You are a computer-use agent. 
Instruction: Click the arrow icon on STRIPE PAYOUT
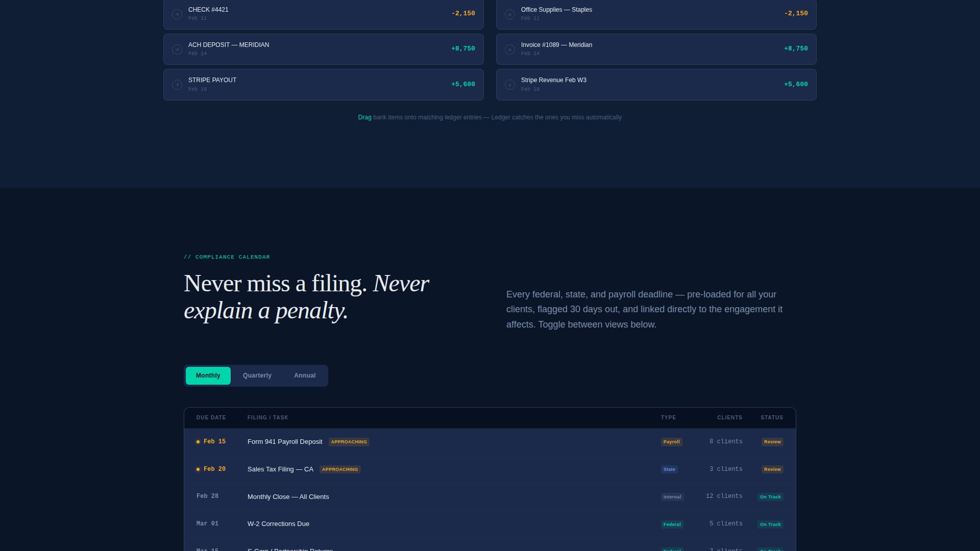pyautogui.click(x=177, y=85)
